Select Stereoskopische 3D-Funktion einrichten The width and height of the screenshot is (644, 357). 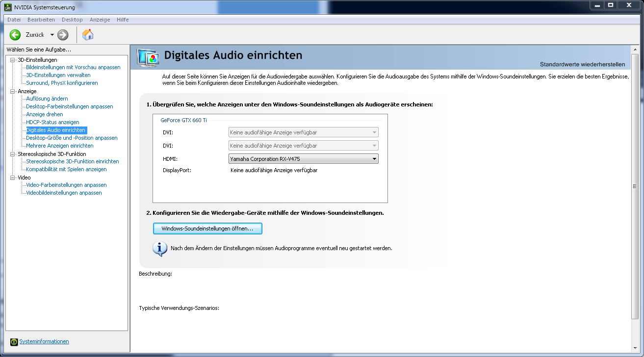(x=73, y=161)
